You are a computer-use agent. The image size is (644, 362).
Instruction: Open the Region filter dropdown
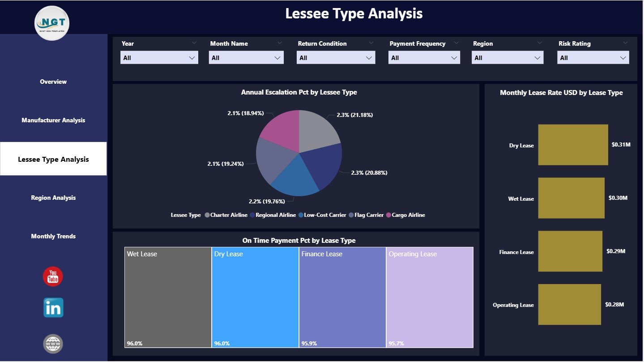(538, 57)
